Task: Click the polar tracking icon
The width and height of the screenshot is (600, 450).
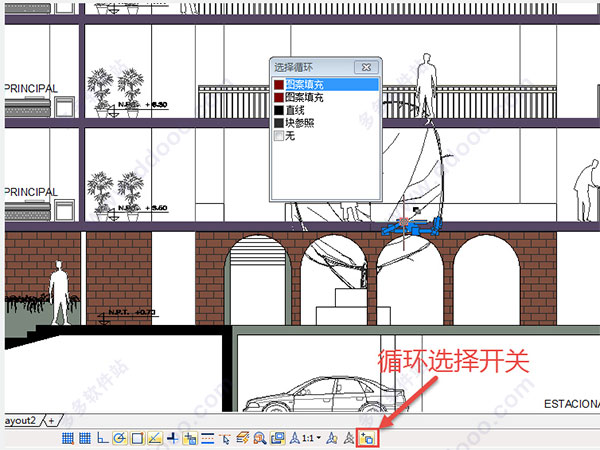Action: [x=119, y=438]
